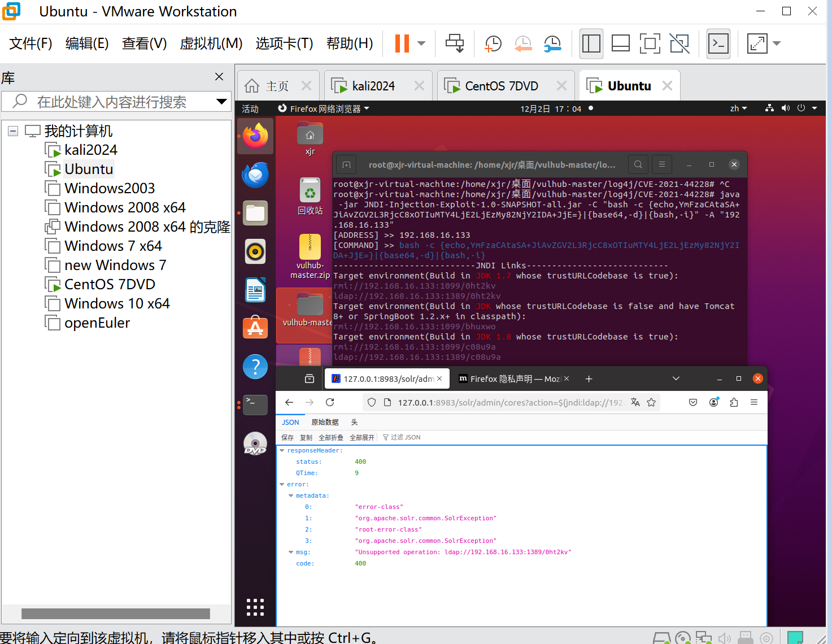Launch Thunderbird mail from the dock

255,175
